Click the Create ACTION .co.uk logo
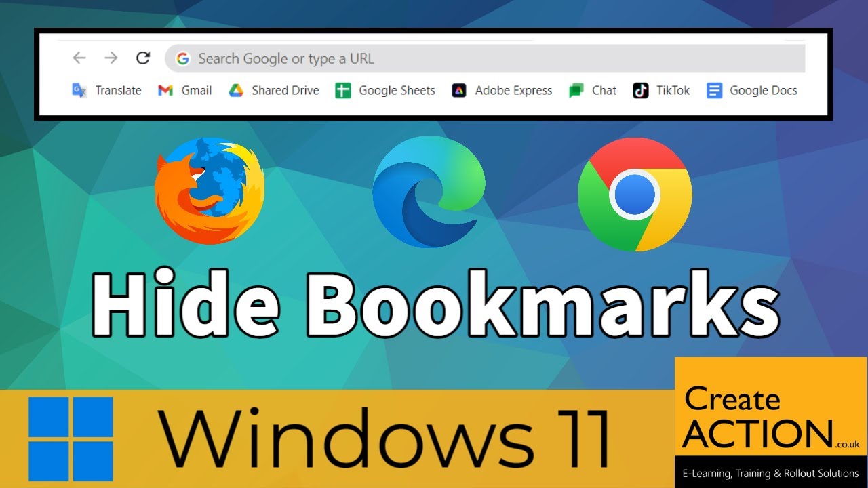868x488 pixels. [771, 418]
